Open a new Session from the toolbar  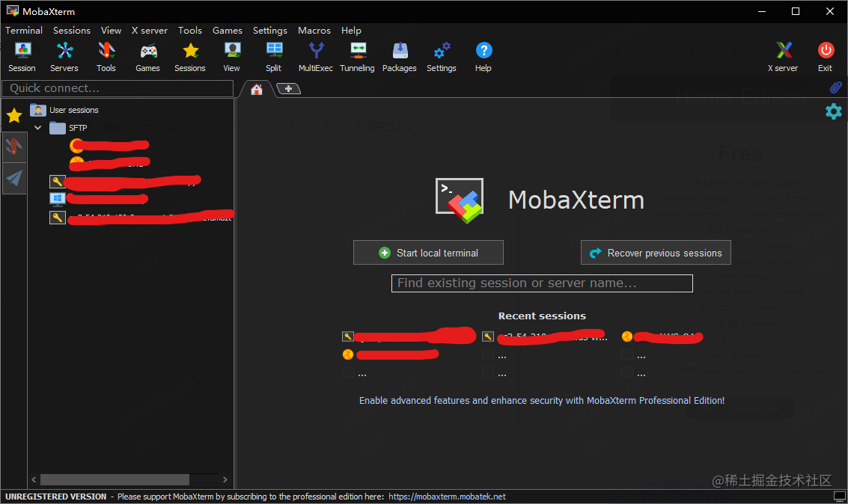pos(22,56)
